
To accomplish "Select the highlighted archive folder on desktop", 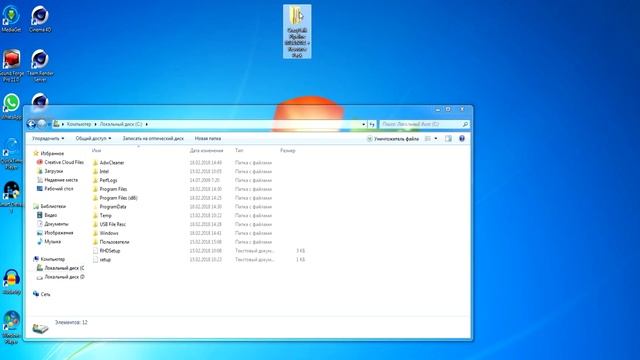I will tap(297, 32).
